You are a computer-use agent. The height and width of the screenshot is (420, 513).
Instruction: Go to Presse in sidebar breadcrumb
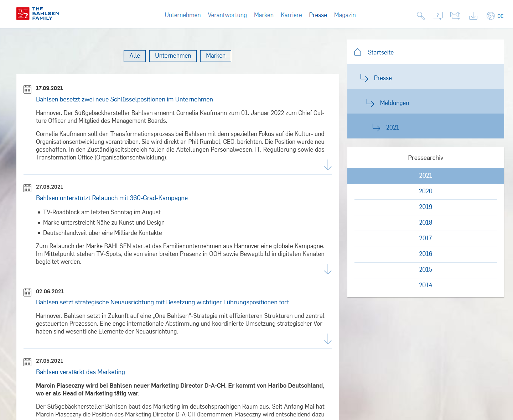pos(426,77)
